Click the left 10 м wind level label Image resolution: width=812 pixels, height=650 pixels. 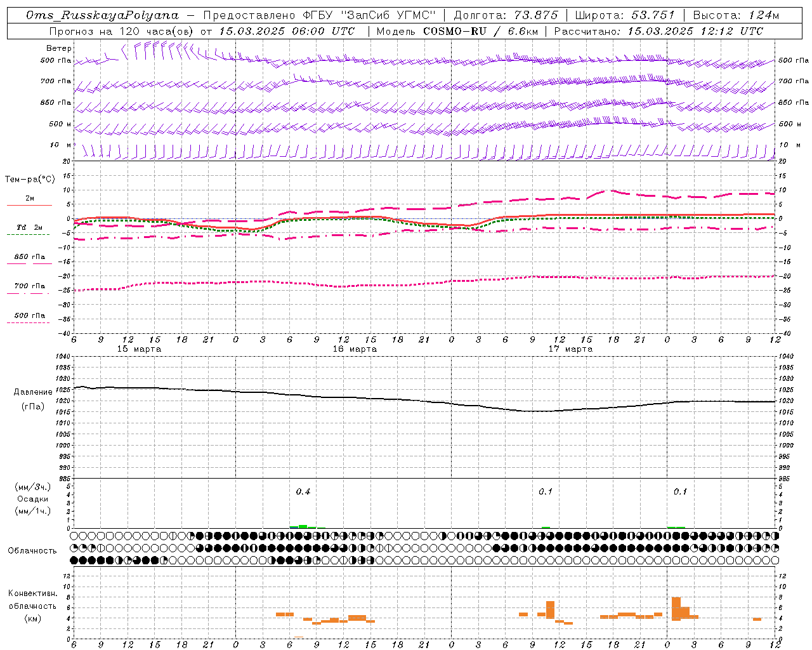tap(60, 145)
